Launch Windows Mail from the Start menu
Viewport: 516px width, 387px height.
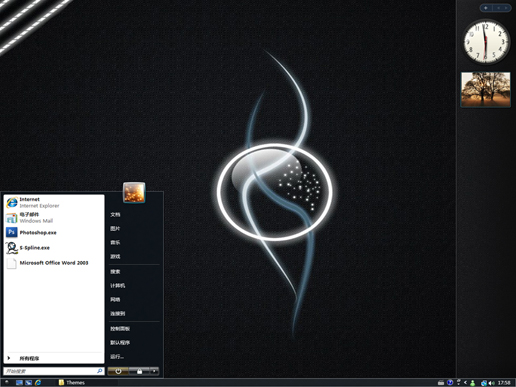pos(54,218)
